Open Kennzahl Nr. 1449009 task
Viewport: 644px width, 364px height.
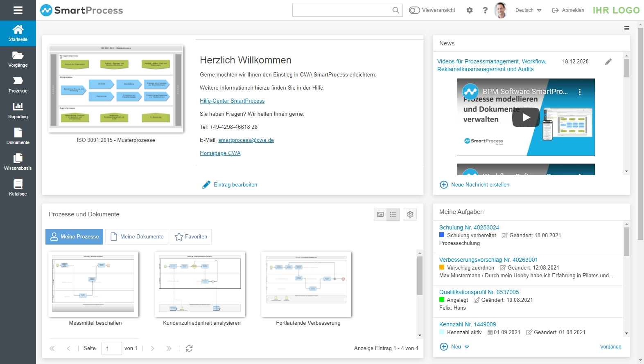pos(468,325)
